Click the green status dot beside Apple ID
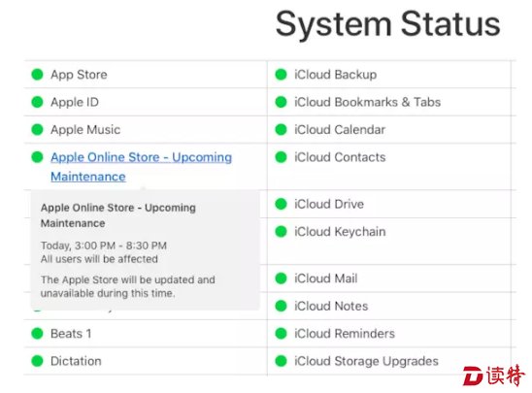 pyautogui.click(x=37, y=102)
